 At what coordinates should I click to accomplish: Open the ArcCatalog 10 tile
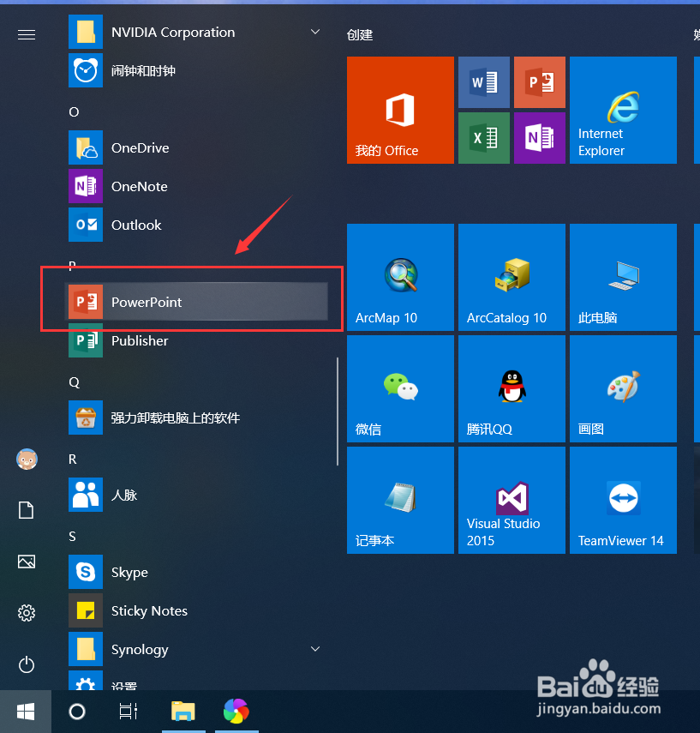click(512, 277)
